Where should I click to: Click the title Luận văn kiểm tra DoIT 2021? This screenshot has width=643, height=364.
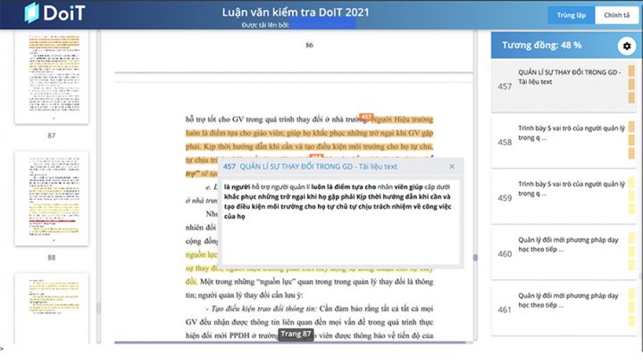click(296, 12)
